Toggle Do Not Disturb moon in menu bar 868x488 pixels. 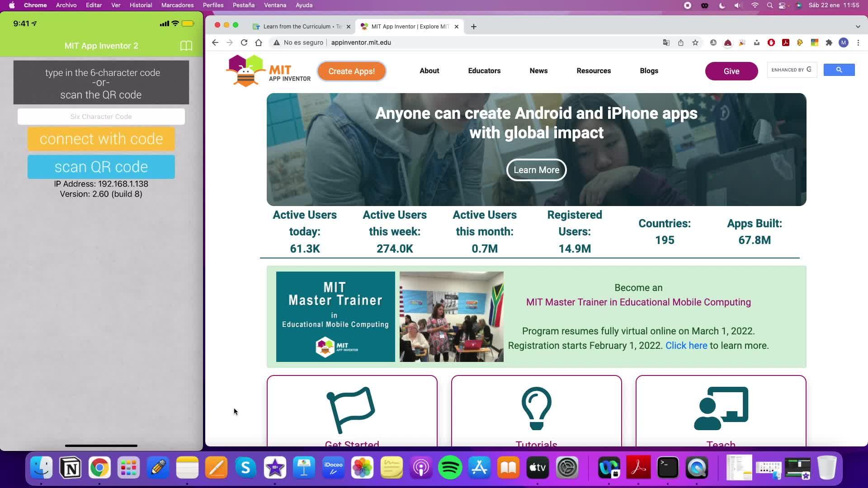tap(722, 5)
